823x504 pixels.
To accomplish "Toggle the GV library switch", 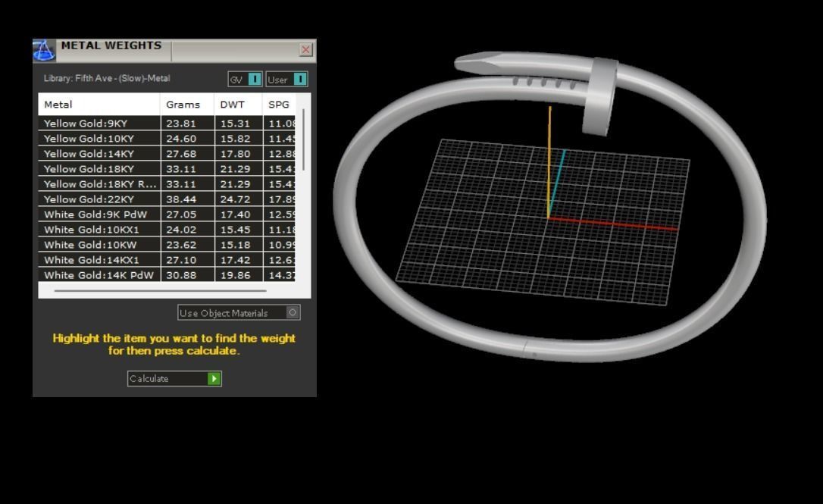I will coord(254,79).
